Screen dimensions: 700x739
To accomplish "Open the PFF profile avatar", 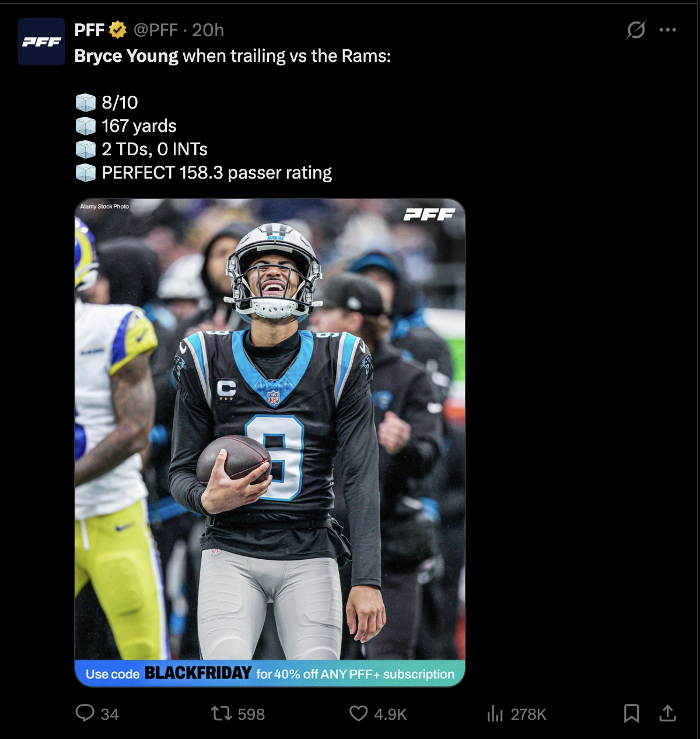I will (x=41, y=41).
